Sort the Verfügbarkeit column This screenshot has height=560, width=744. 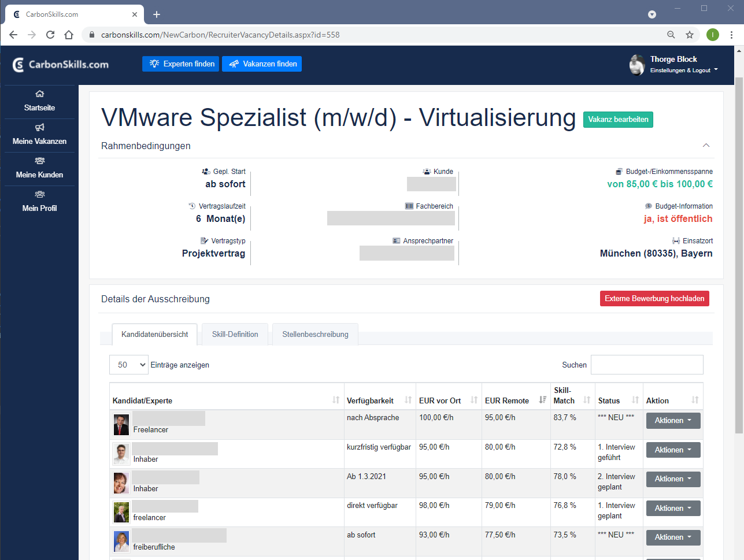pyautogui.click(x=408, y=400)
